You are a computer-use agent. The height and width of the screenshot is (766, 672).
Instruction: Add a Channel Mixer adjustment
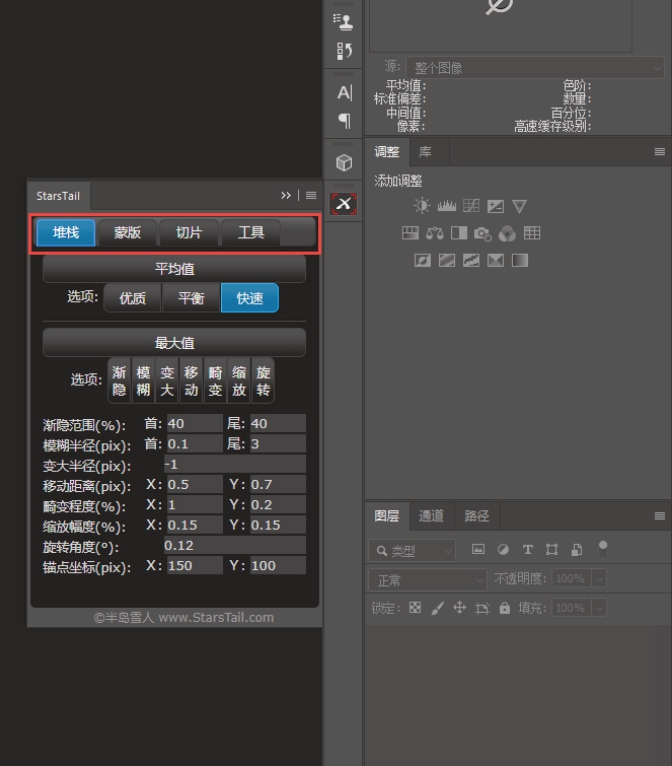[507, 234]
